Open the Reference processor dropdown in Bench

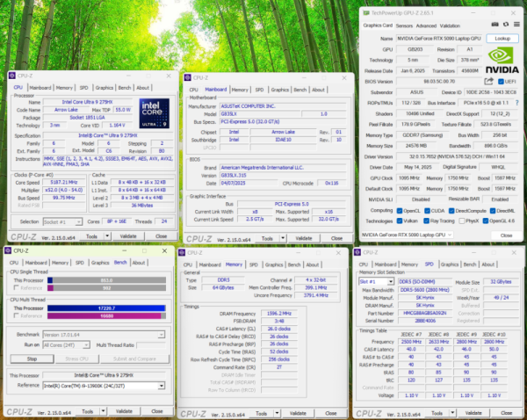tap(162, 386)
